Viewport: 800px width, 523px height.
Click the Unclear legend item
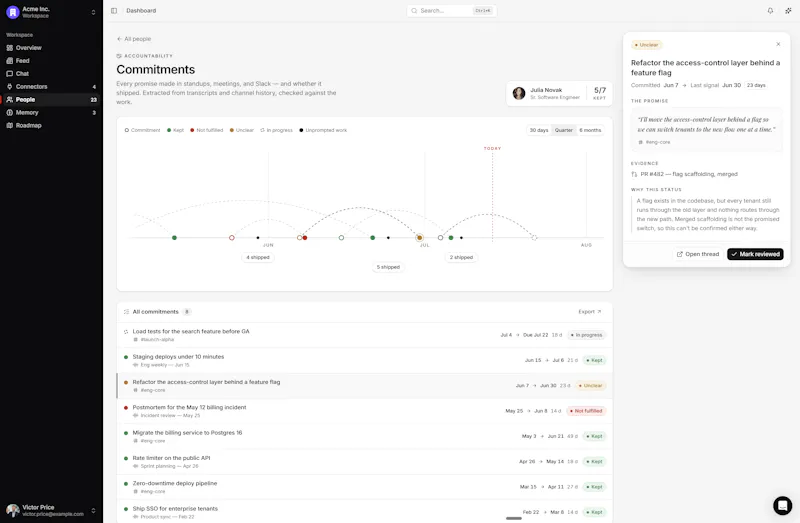tap(241, 130)
